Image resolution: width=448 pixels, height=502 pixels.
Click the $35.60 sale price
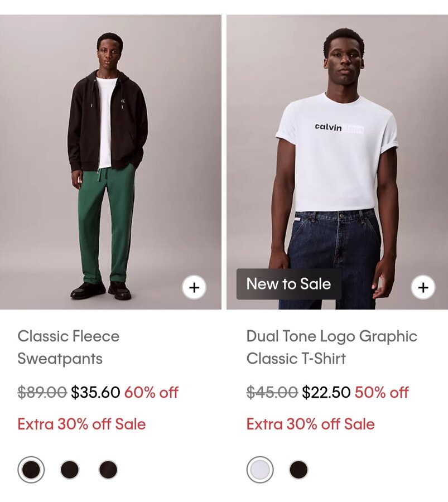coord(95,392)
